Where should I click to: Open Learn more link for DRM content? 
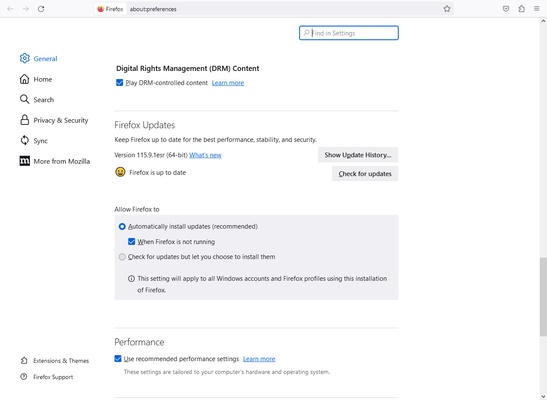pos(228,83)
